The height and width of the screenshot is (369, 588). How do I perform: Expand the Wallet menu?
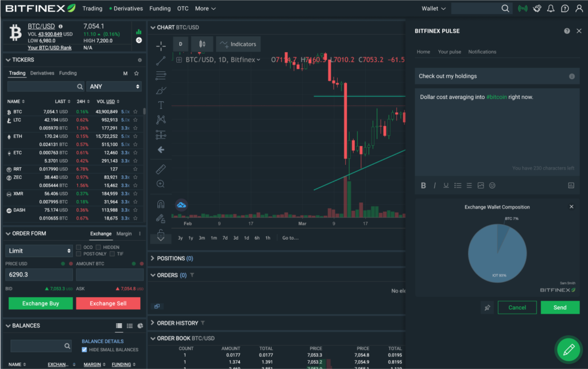click(x=433, y=9)
